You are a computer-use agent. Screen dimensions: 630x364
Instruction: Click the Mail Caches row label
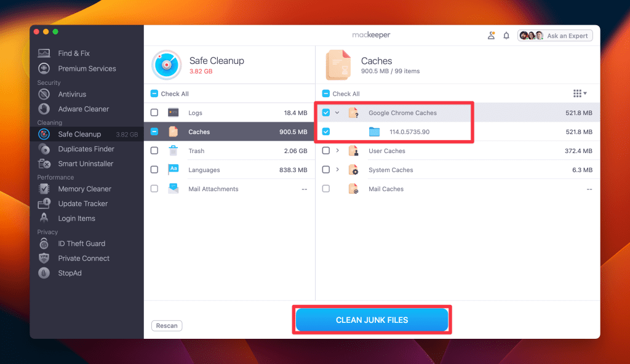pyautogui.click(x=386, y=189)
